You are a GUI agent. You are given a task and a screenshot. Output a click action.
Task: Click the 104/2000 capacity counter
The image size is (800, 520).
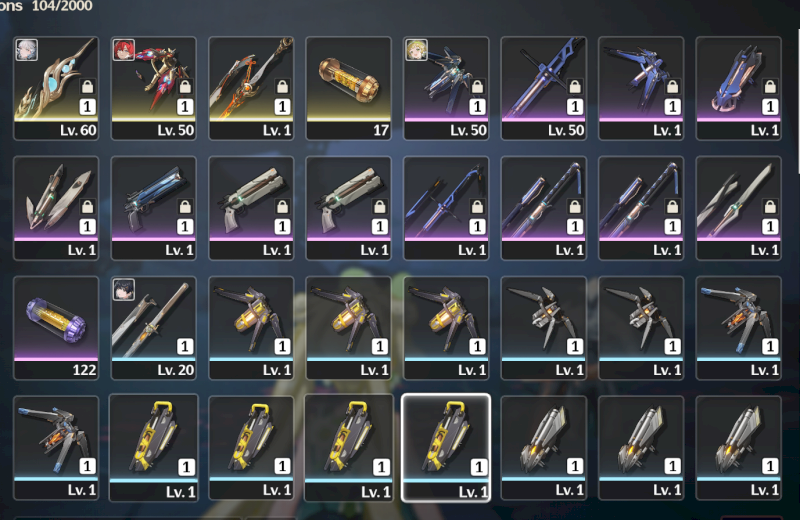62,6
